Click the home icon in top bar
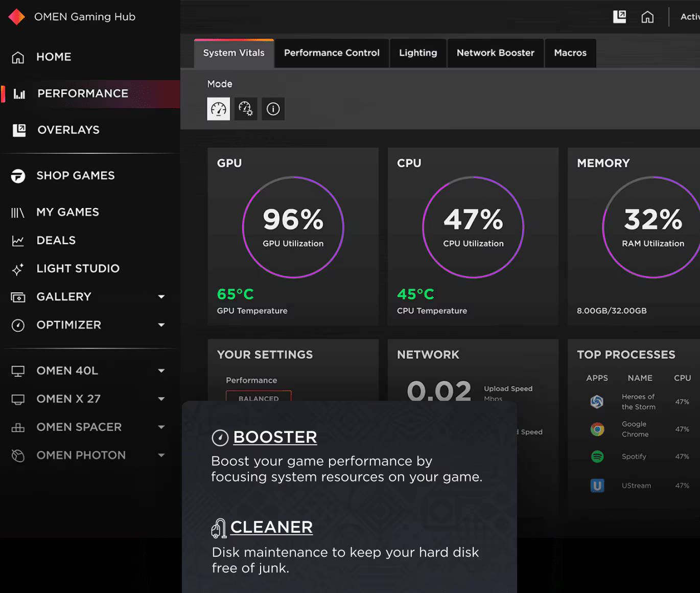Image resolution: width=700 pixels, height=593 pixels. (x=647, y=17)
